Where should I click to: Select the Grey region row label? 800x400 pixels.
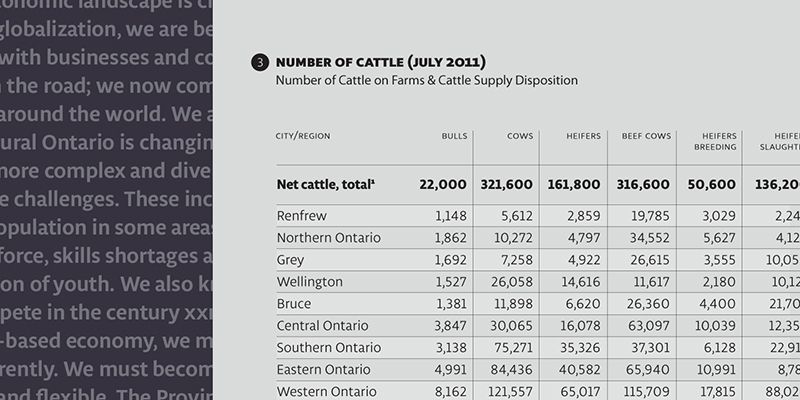[x=290, y=259]
